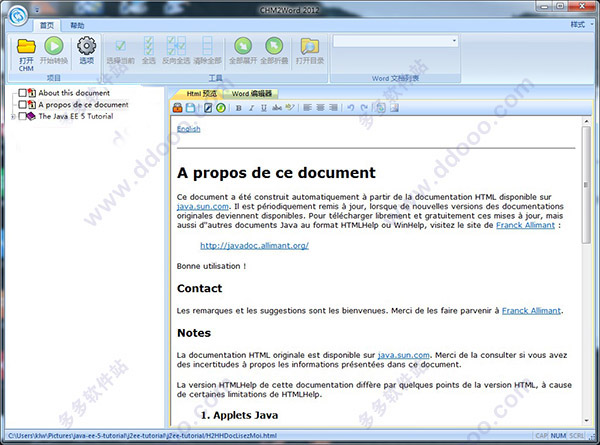Click the select all checkmarks tool
Screen dimensions: 600x445
[x=148, y=51]
